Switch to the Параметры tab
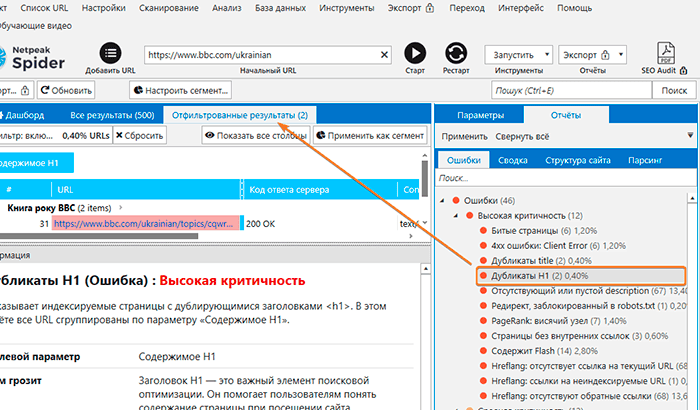The width and height of the screenshot is (700, 410). [x=480, y=115]
